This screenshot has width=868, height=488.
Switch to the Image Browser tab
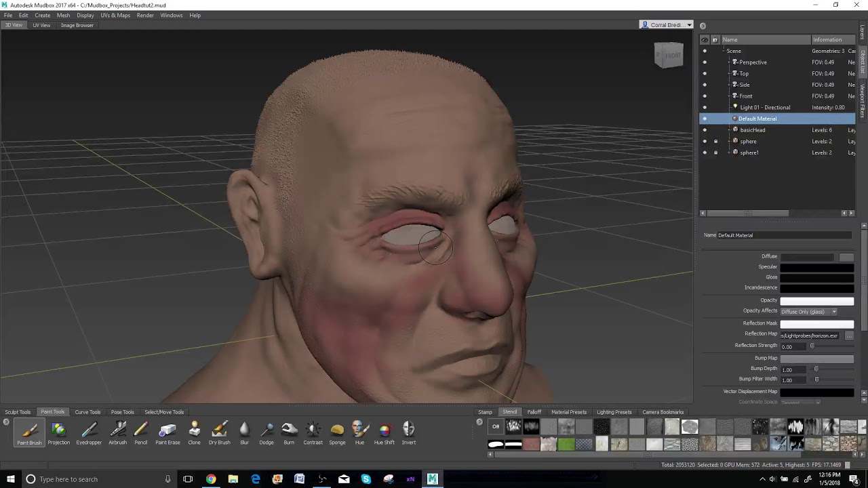(77, 25)
